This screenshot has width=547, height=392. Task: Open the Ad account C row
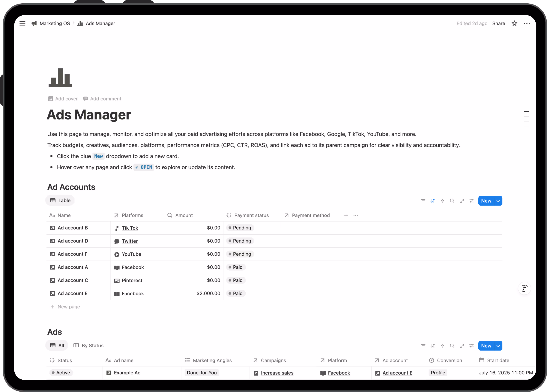click(x=73, y=280)
